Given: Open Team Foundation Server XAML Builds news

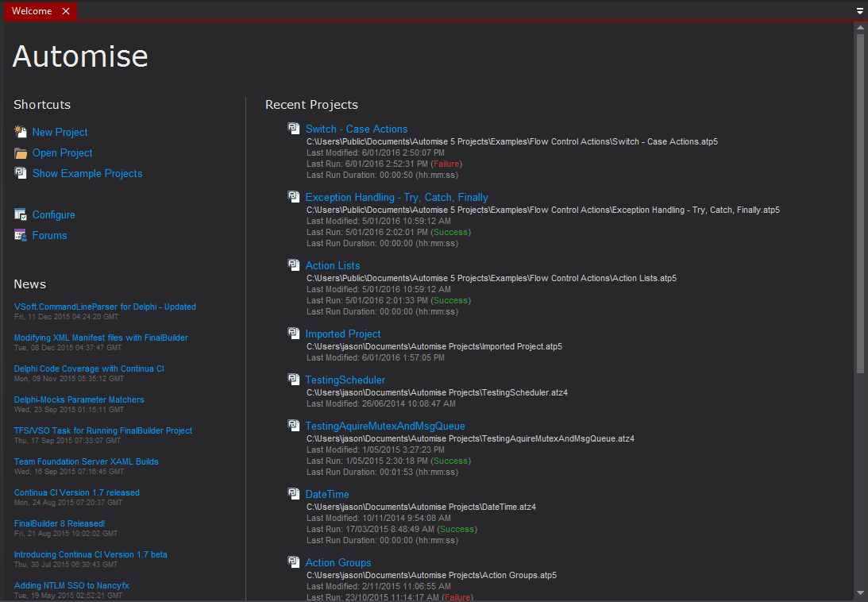Looking at the screenshot, I should click(x=86, y=462).
